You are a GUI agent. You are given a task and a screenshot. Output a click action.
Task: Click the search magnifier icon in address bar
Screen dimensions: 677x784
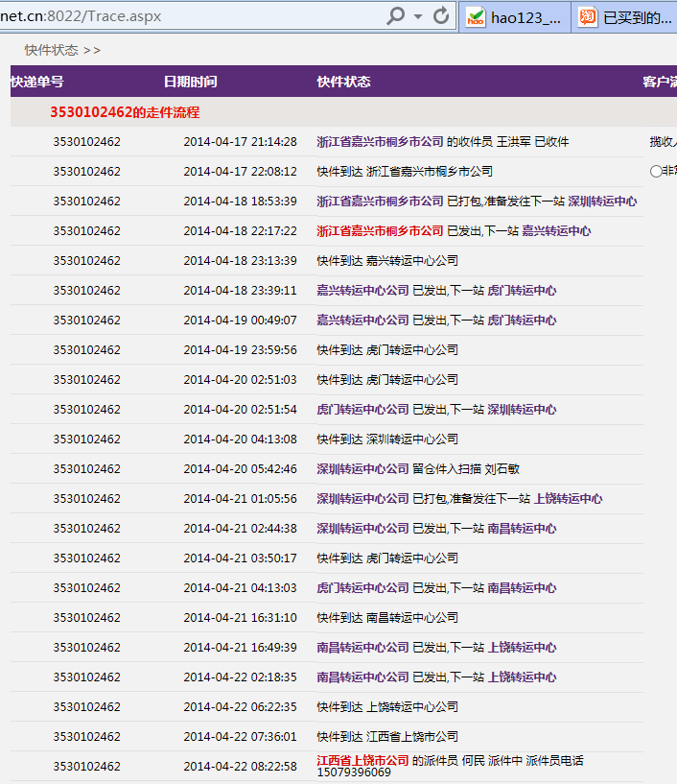[395, 15]
